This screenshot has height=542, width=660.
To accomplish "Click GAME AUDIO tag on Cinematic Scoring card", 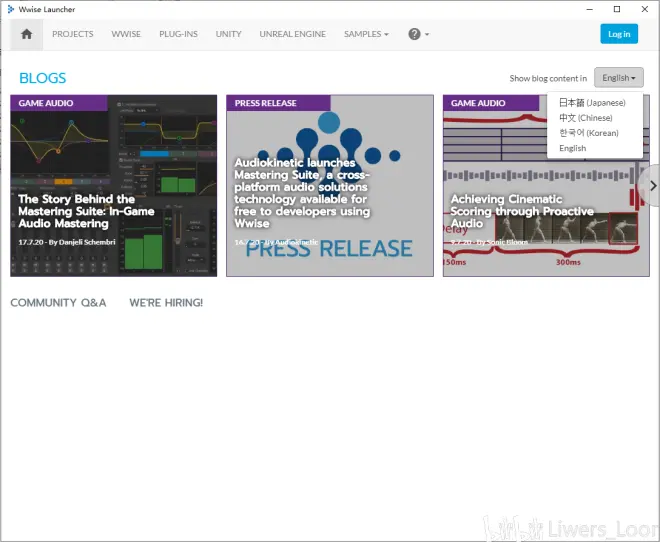I will tap(491, 103).
